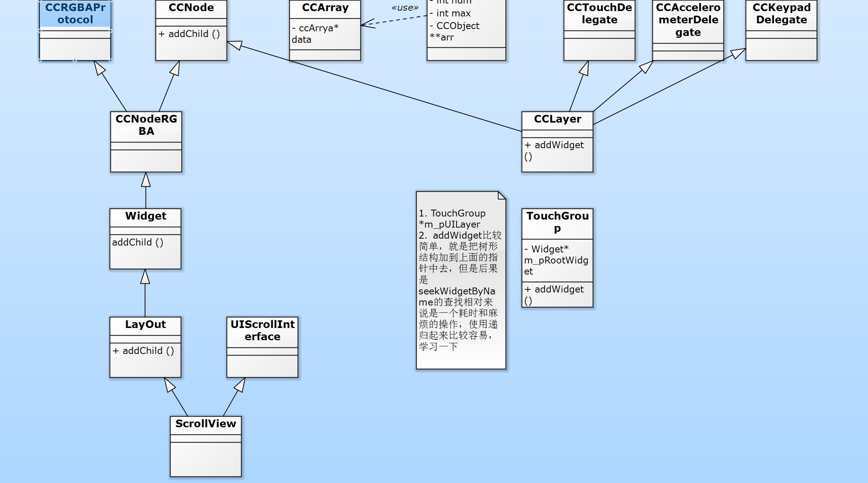The height and width of the screenshot is (483, 868).
Task: Select the note about TouchGroup *m_pUILayer
Action: coord(461,280)
